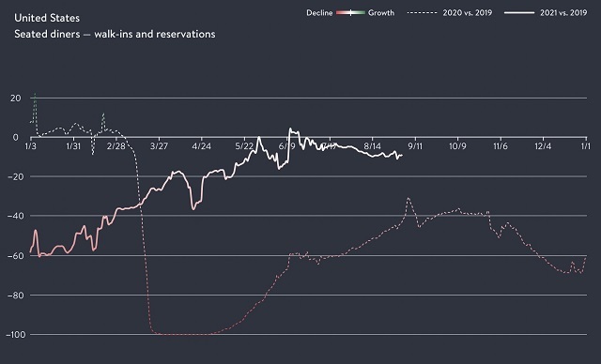
Task: Click the x-axis date label '11/6'
Action: click(501, 146)
